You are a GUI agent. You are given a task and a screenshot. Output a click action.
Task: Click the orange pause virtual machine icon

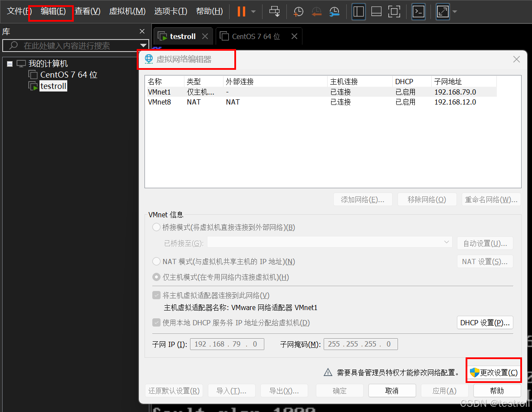click(x=241, y=12)
